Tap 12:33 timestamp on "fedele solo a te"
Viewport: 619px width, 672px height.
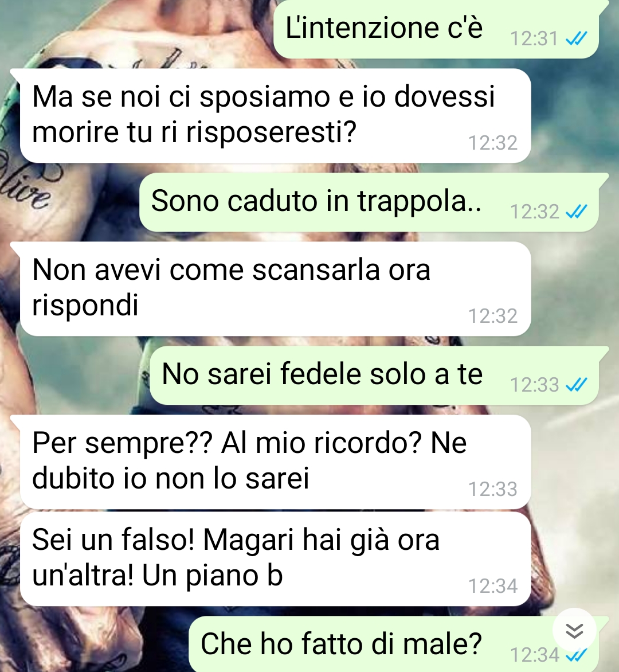click(x=534, y=385)
